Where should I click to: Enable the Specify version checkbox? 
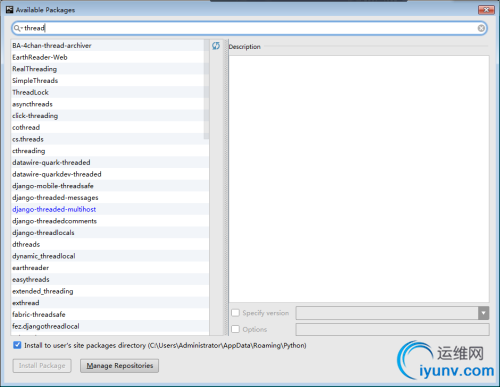click(x=235, y=313)
